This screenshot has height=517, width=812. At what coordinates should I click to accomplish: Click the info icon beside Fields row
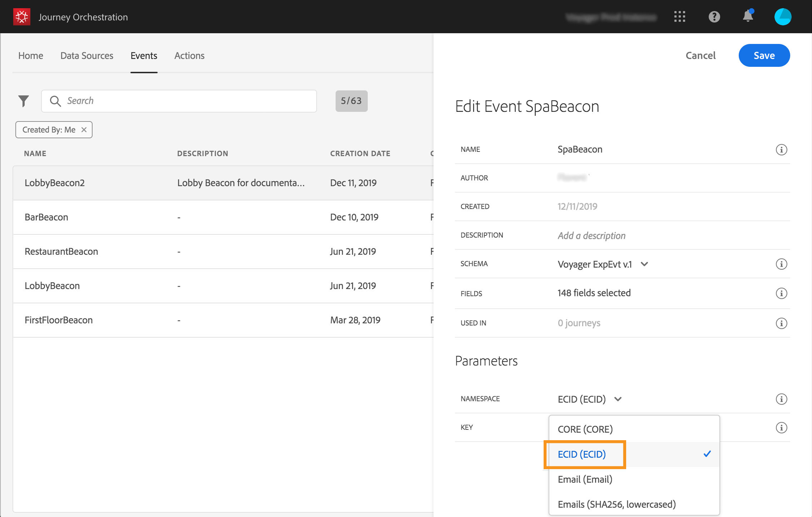(781, 293)
